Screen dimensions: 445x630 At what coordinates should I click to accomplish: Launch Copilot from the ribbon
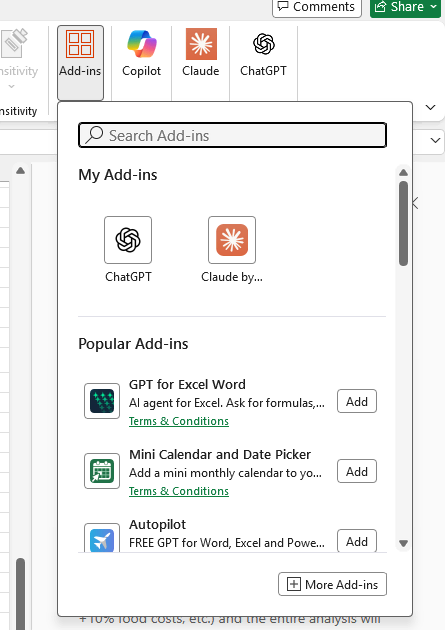(x=141, y=53)
